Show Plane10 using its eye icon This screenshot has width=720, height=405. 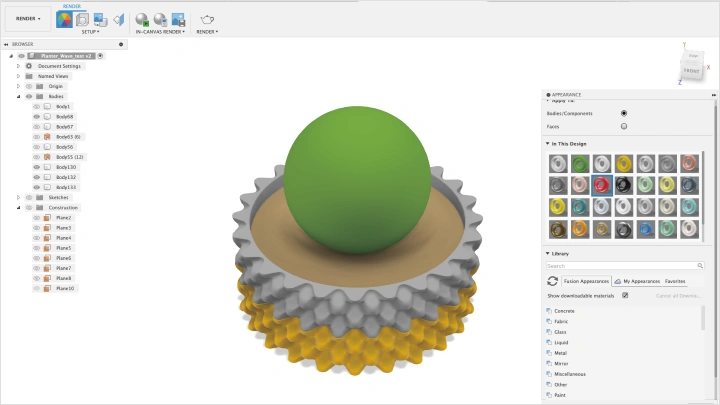click(37, 288)
